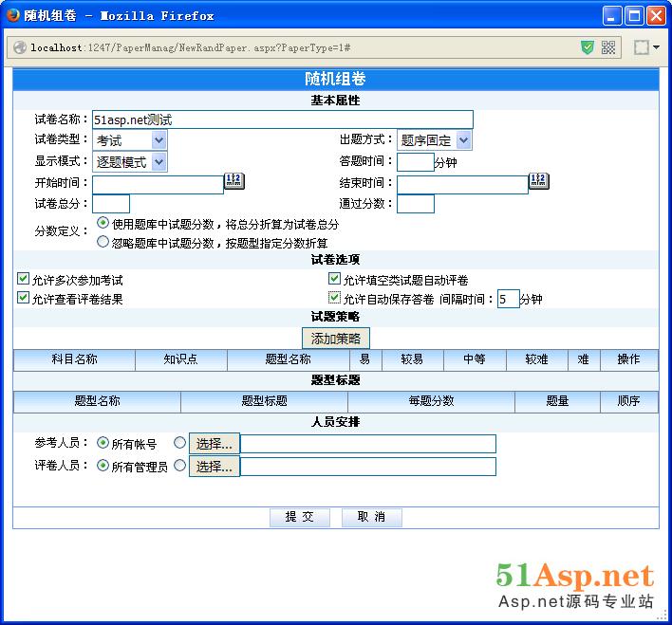Select the 评卷人员 custom selection radio
Viewport: 672px width, 625px height.
(180, 466)
